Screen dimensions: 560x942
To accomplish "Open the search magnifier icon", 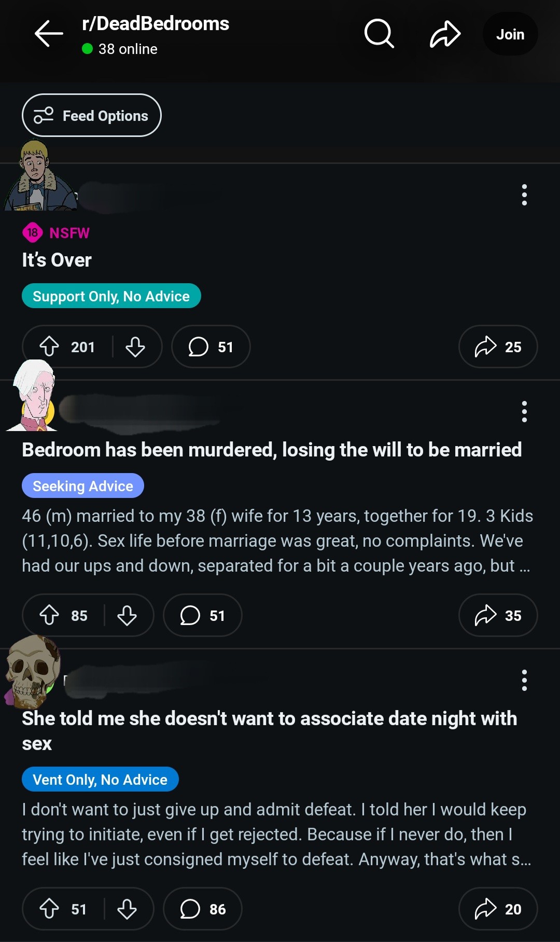I will 379,34.
